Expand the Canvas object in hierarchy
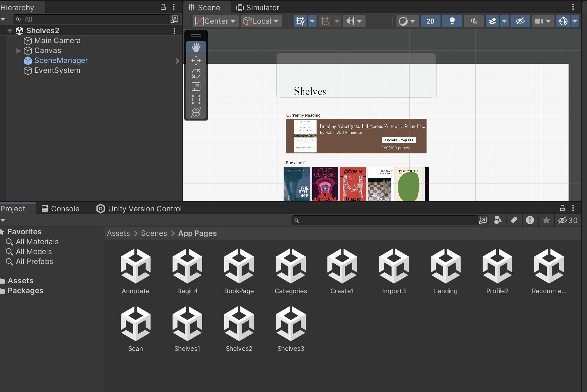Screen dimensions: 587x392 point(19,51)
